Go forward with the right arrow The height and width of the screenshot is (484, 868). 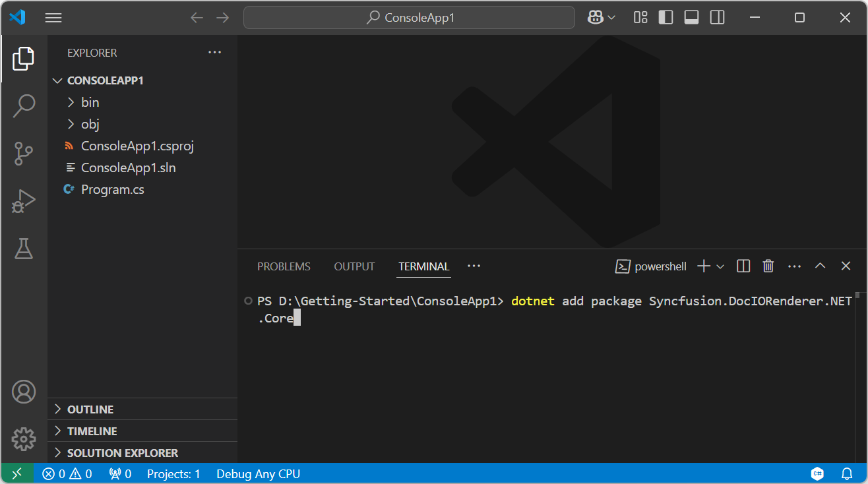point(223,18)
